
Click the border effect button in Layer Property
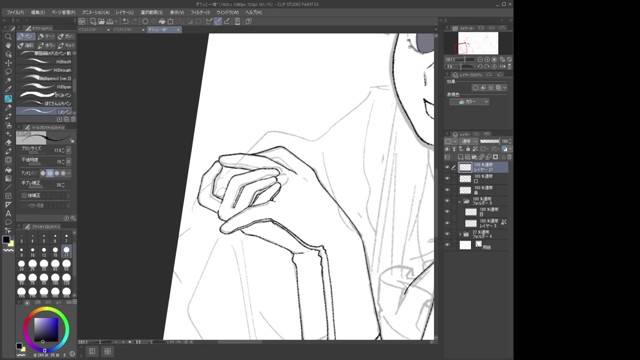coord(475,88)
